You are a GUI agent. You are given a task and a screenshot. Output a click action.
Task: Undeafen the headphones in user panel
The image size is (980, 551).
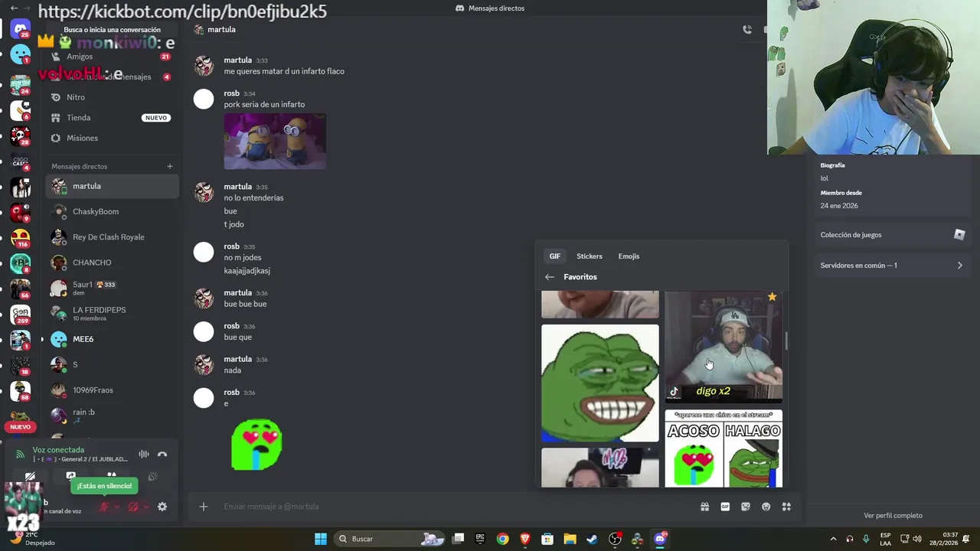click(133, 507)
